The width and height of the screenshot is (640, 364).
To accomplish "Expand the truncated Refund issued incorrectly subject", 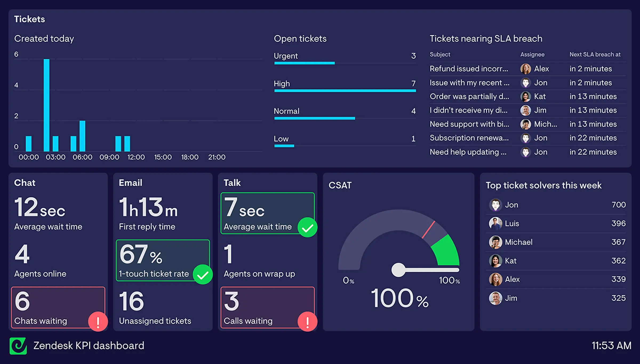I will 469,69.
